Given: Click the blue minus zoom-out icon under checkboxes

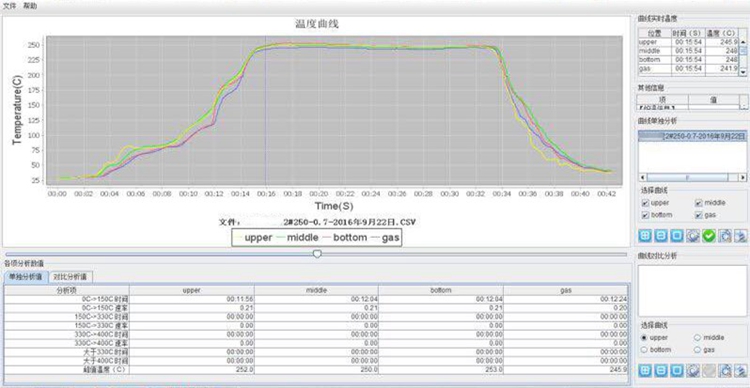Looking at the screenshot, I should point(661,235).
